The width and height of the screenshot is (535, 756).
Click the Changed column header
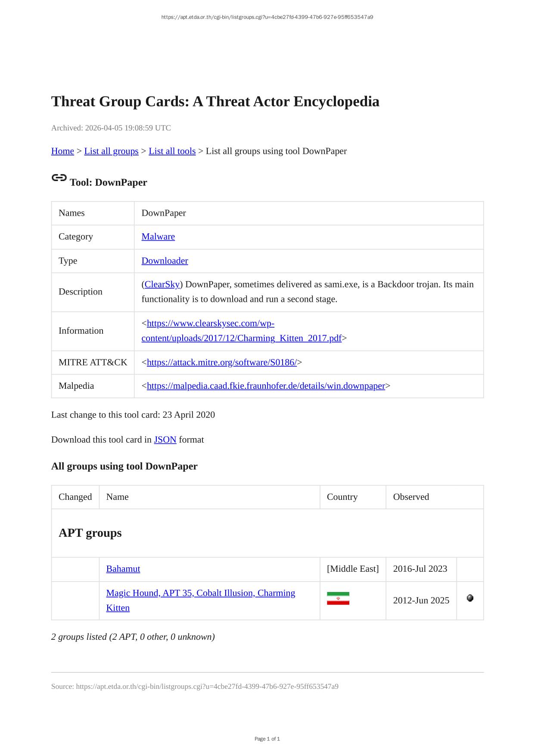(75, 497)
